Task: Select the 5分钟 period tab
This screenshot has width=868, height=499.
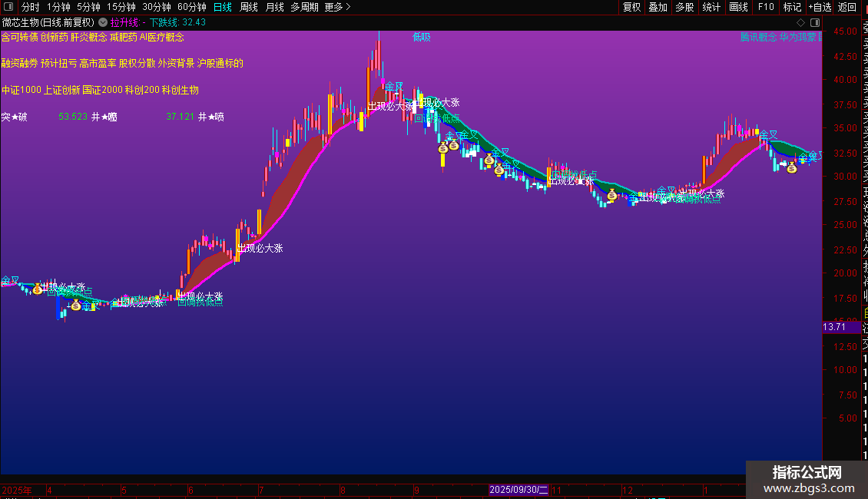Action: (88, 7)
